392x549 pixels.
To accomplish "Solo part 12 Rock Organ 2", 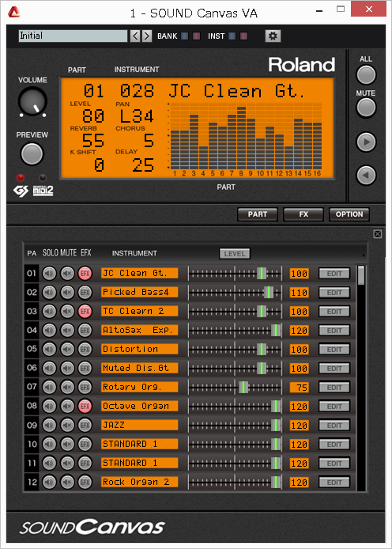I will 49,482.
